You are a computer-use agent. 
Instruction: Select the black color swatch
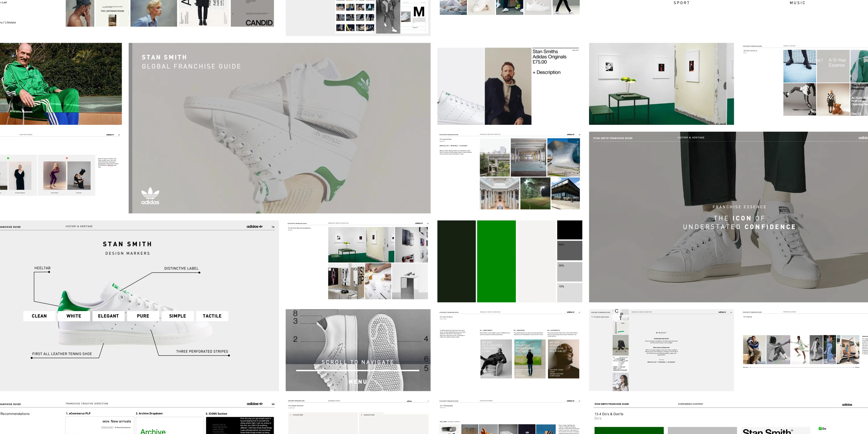pyautogui.click(x=569, y=230)
